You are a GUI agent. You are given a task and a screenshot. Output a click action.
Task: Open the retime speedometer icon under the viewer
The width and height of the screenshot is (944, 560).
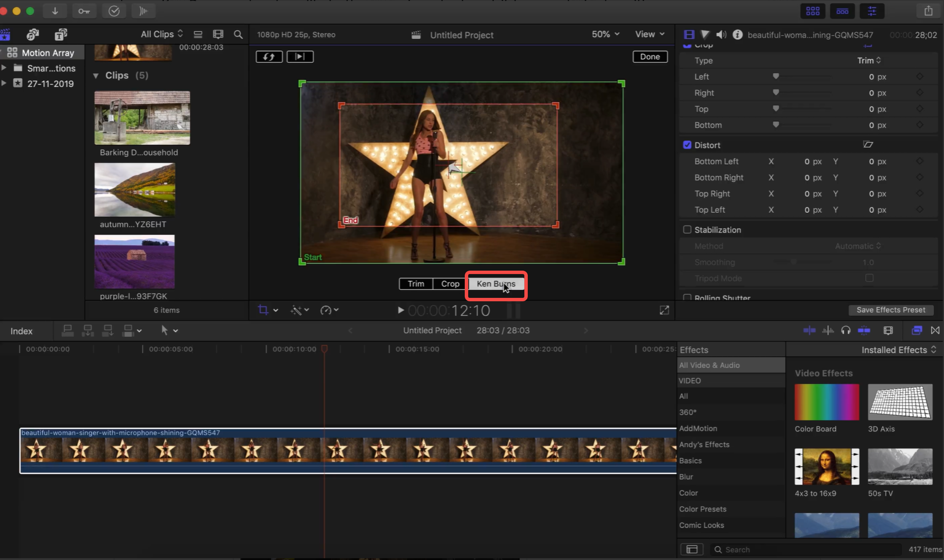(326, 310)
